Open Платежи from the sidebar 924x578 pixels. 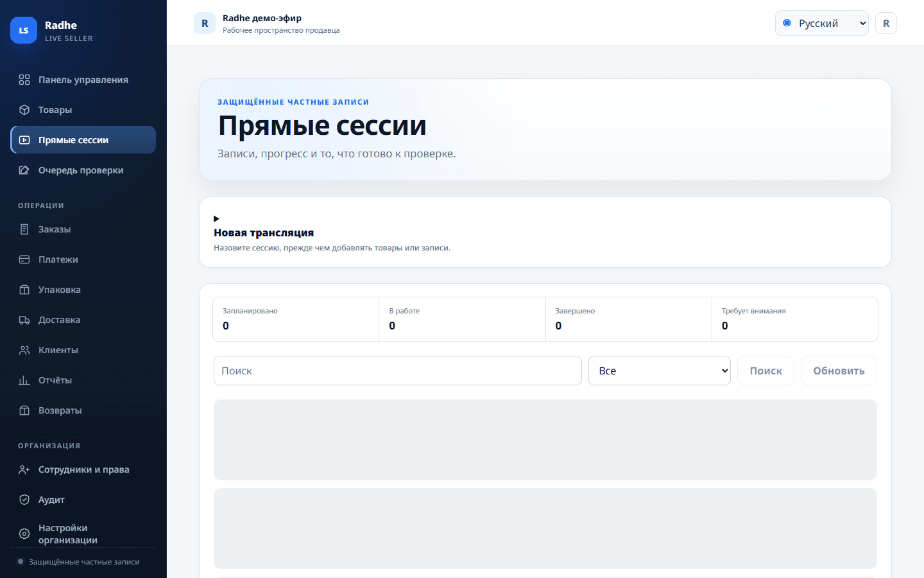click(x=83, y=259)
